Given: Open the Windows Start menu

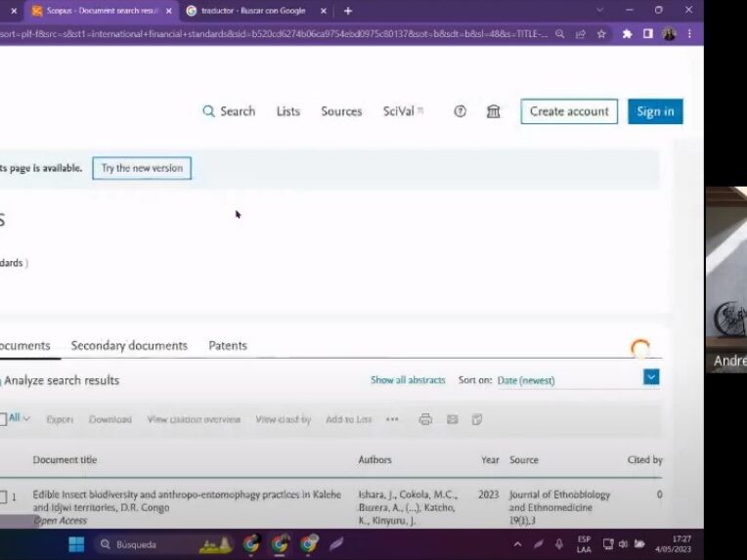Looking at the screenshot, I should [x=76, y=543].
